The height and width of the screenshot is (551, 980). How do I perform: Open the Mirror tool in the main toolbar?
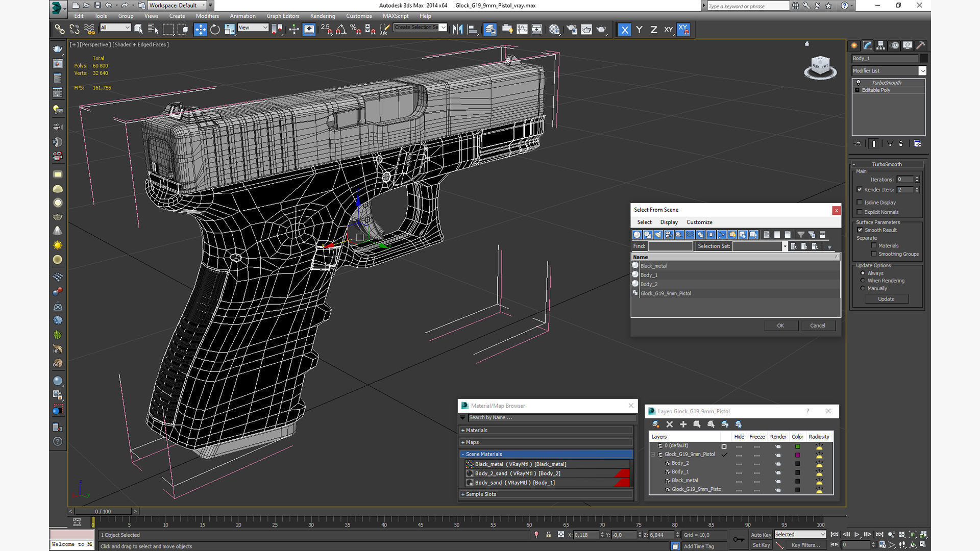click(x=457, y=30)
